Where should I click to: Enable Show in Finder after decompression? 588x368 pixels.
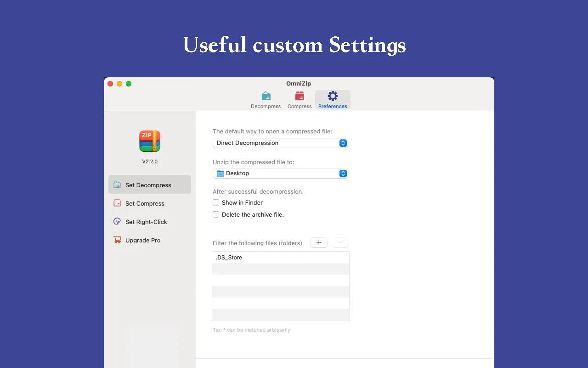coord(216,202)
